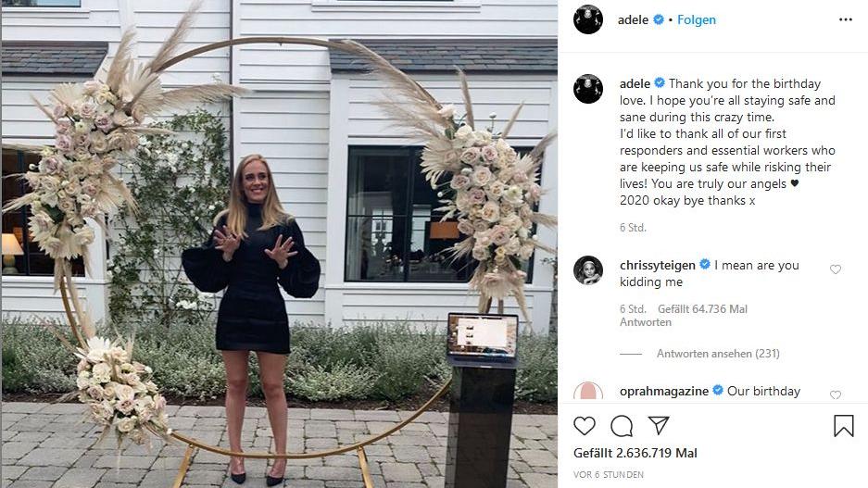View likes count Gefällt 64.736 Mal
This screenshot has width=868, height=488.
pos(702,308)
